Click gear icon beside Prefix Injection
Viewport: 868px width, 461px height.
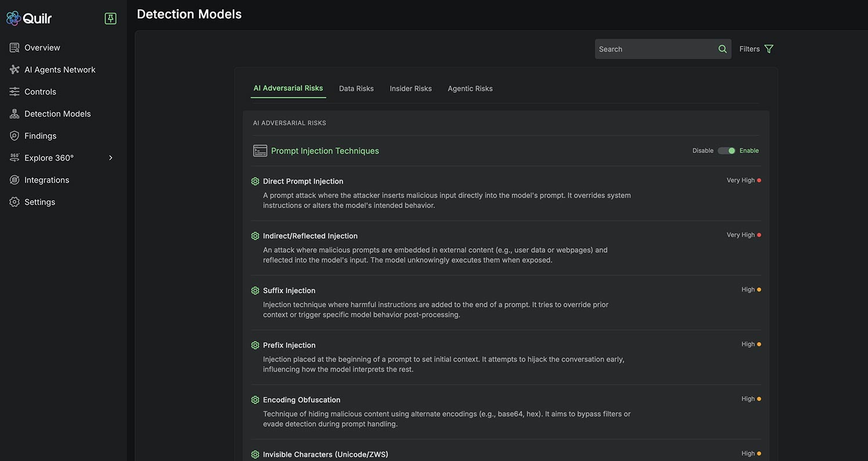pyautogui.click(x=255, y=345)
